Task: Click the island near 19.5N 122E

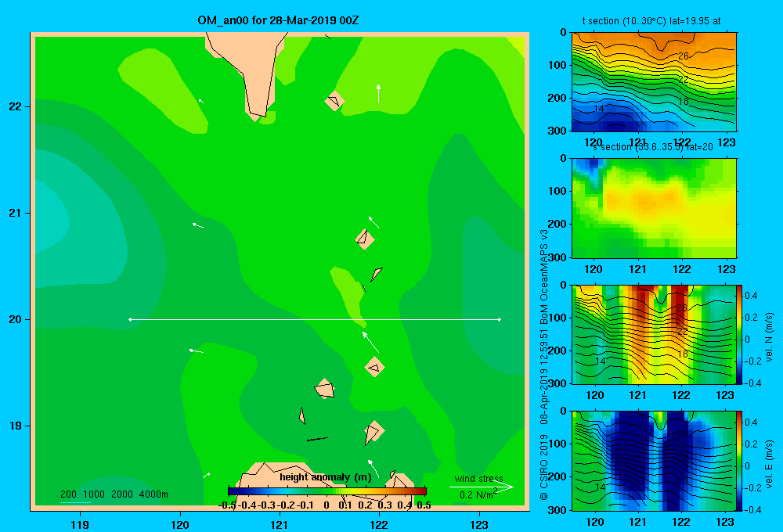Action: pyautogui.click(x=374, y=367)
